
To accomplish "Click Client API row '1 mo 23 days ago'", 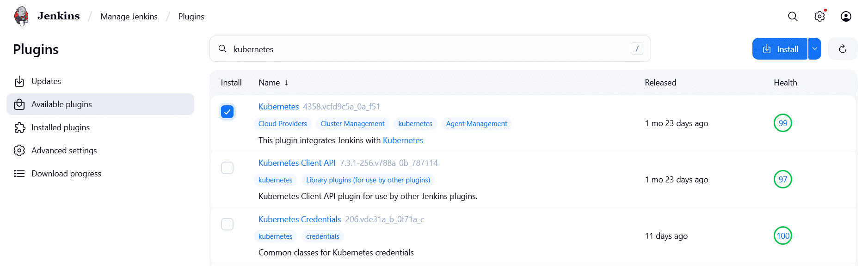I will 677,180.
